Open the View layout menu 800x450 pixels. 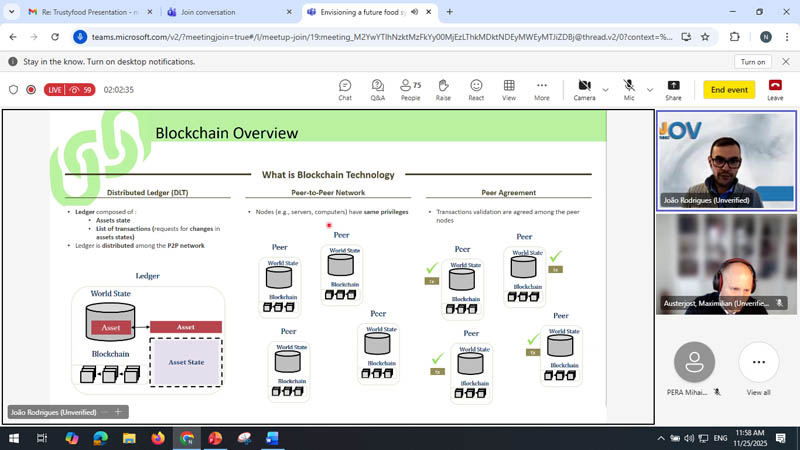(x=509, y=89)
